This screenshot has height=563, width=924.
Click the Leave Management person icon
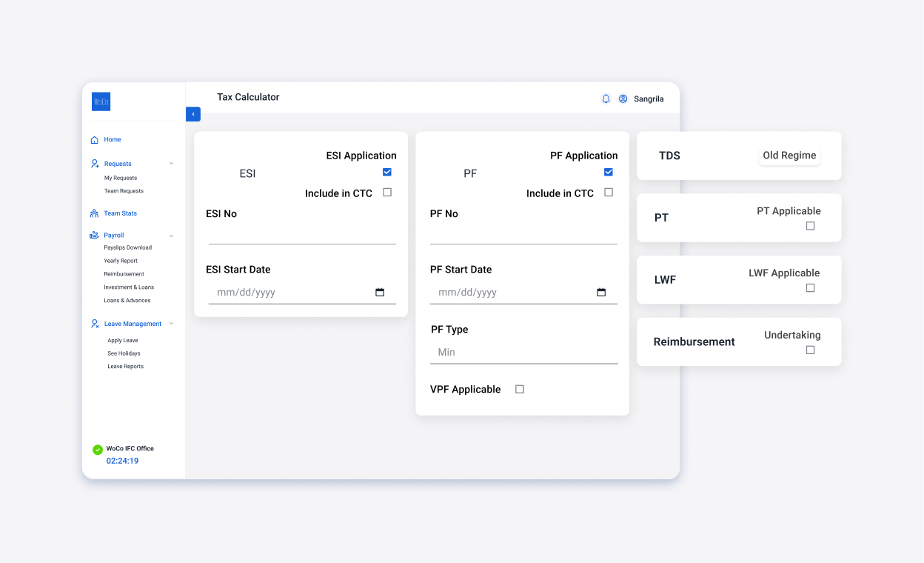[95, 324]
